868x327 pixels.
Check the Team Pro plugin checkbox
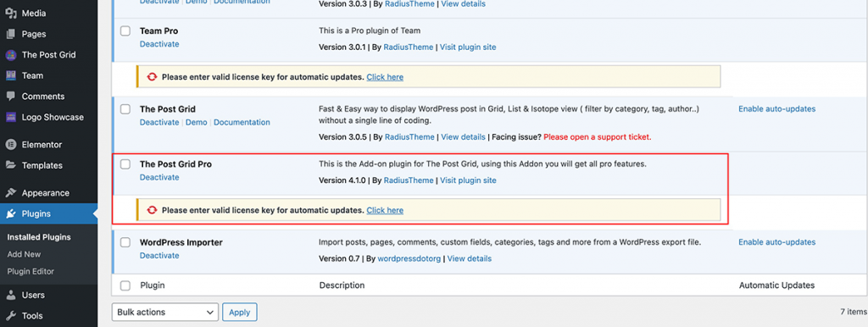tap(125, 31)
